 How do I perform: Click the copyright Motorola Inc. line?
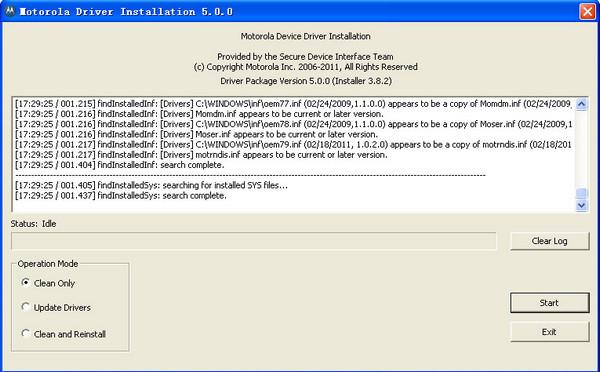305,67
